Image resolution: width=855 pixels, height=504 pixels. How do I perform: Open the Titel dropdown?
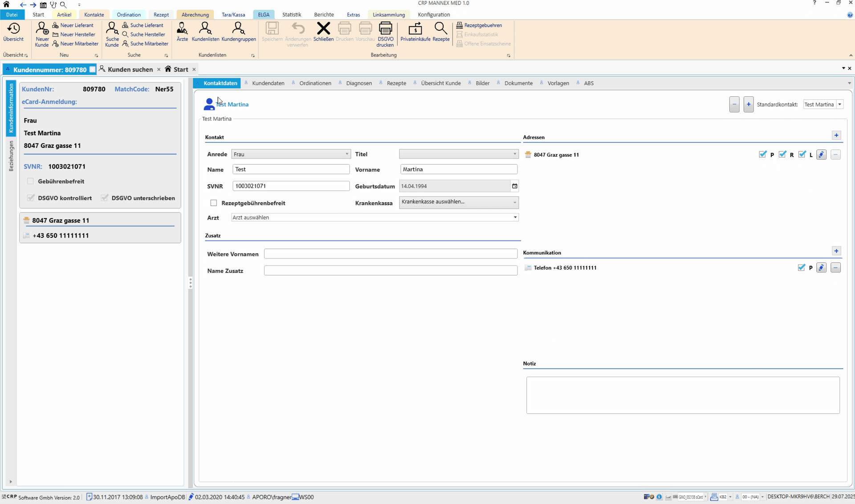pyautogui.click(x=458, y=154)
